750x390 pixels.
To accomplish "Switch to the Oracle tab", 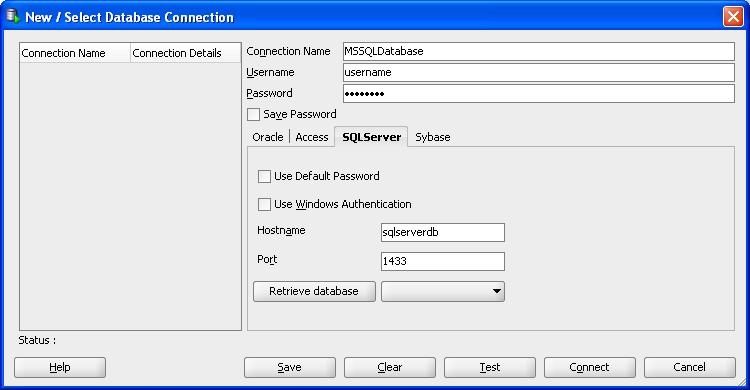I will click(268, 137).
